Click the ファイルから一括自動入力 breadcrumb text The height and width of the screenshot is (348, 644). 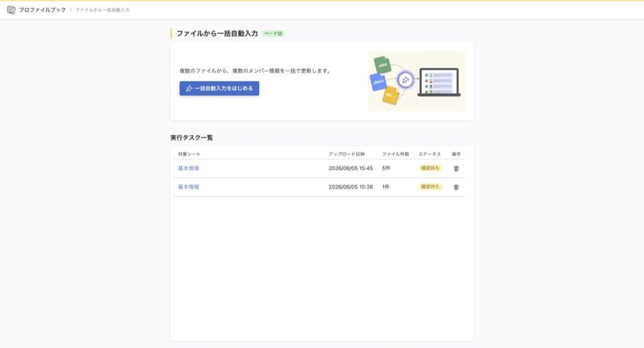tap(102, 10)
